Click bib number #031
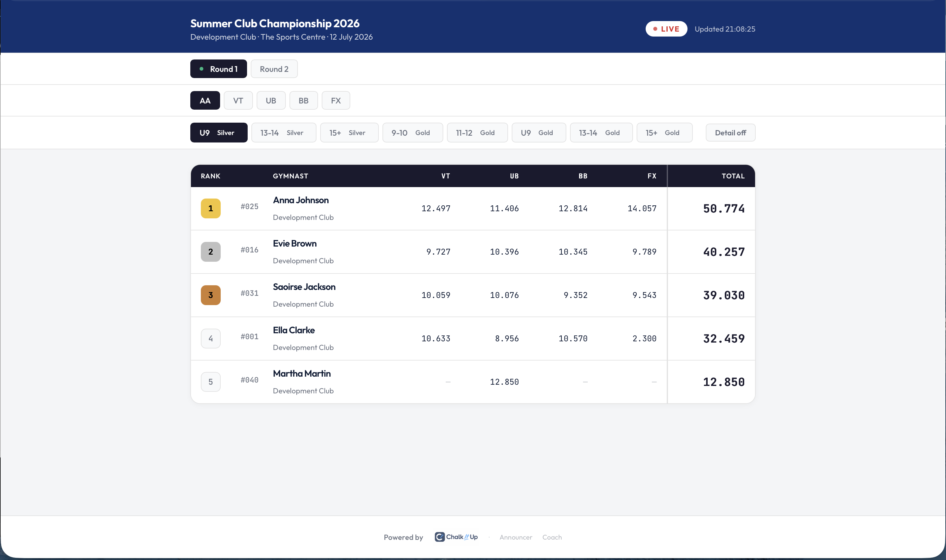The image size is (946, 560). (x=250, y=293)
